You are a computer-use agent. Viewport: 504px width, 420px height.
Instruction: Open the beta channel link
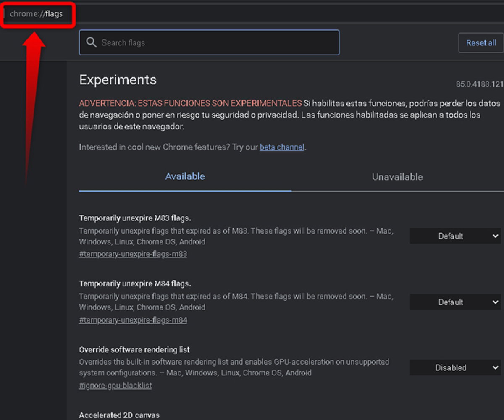282,147
